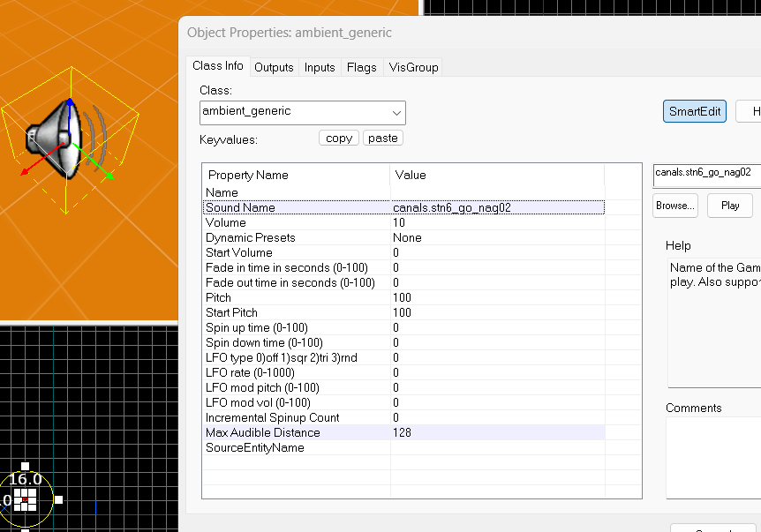This screenshot has width=761, height=532.
Task: Play the selected sound
Action: (x=730, y=206)
